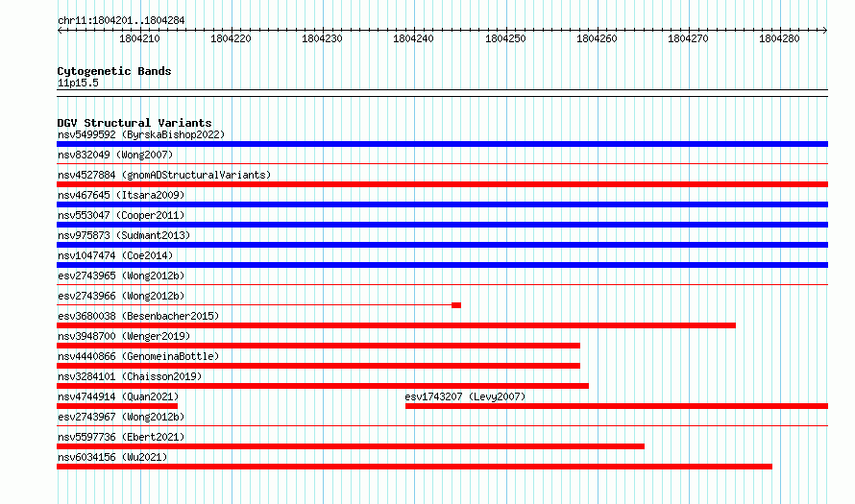Select the red bar under nsv6034156
Screen dimensions: 855x504
[414, 467]
